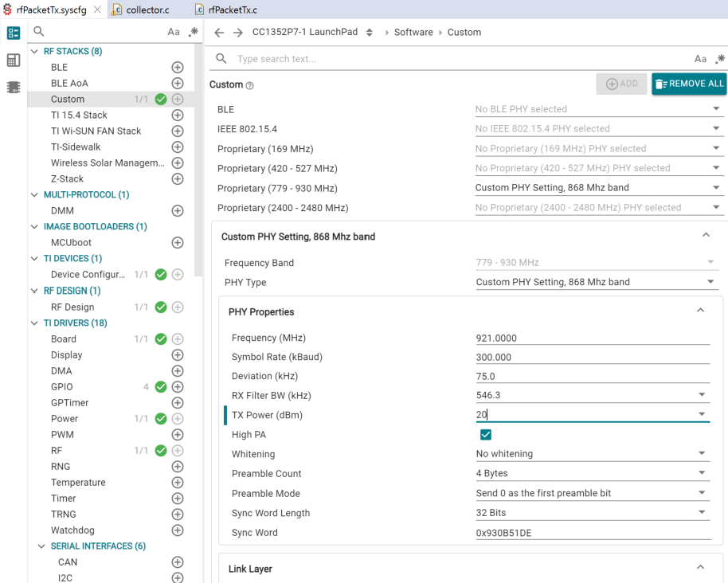Collapse the RF STACKS tree group
The image size is (728, 583).
[x=34, y=51]
